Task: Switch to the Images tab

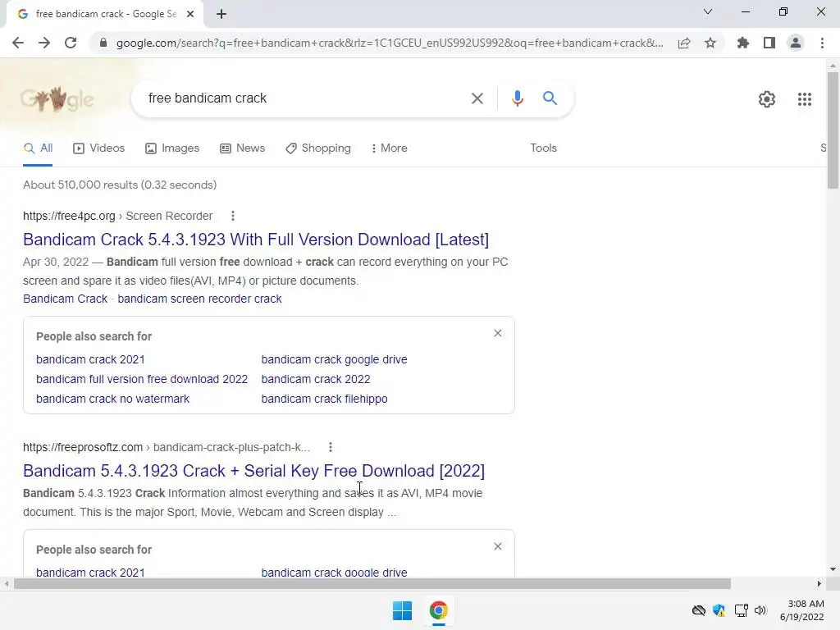Action: click(x=172, y=148)
